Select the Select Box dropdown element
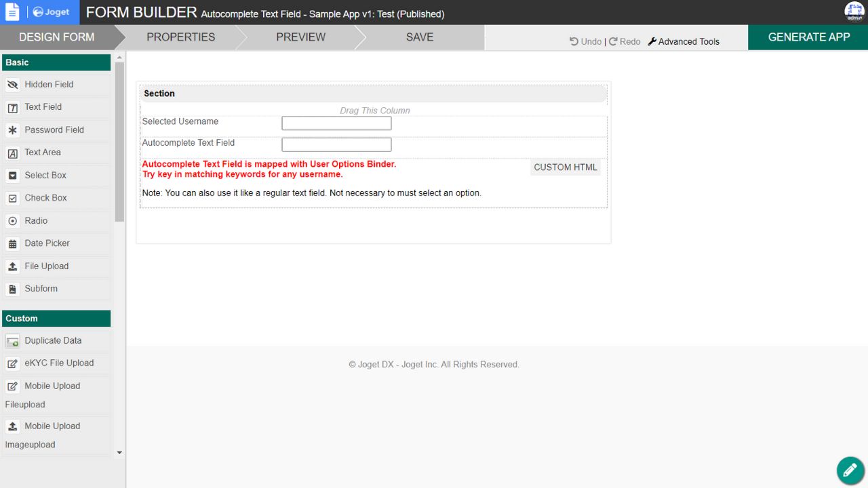This screenshot has height=488, width=868. pyautogui.click(x=45, y=176)
